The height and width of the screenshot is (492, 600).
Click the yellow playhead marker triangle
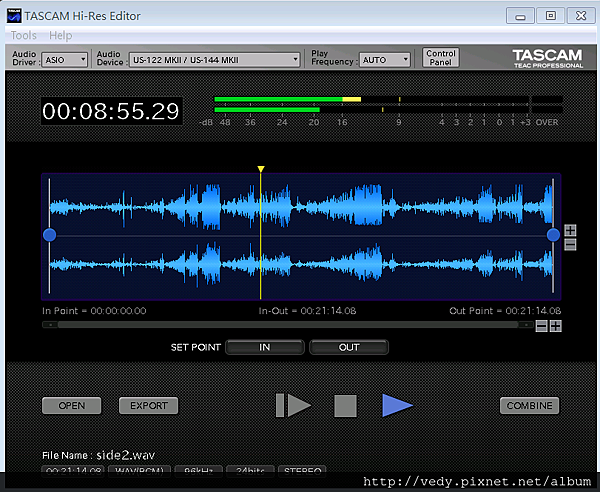click(261, 169)
